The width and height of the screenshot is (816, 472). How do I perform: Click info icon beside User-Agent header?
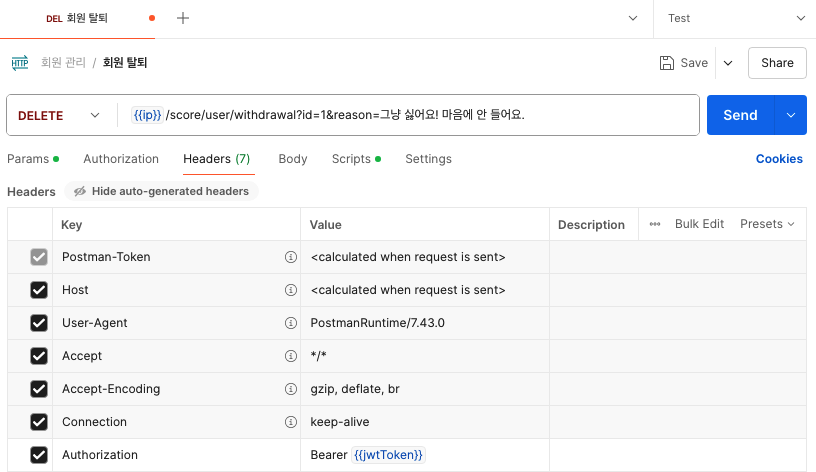click(x=291, y=323)
